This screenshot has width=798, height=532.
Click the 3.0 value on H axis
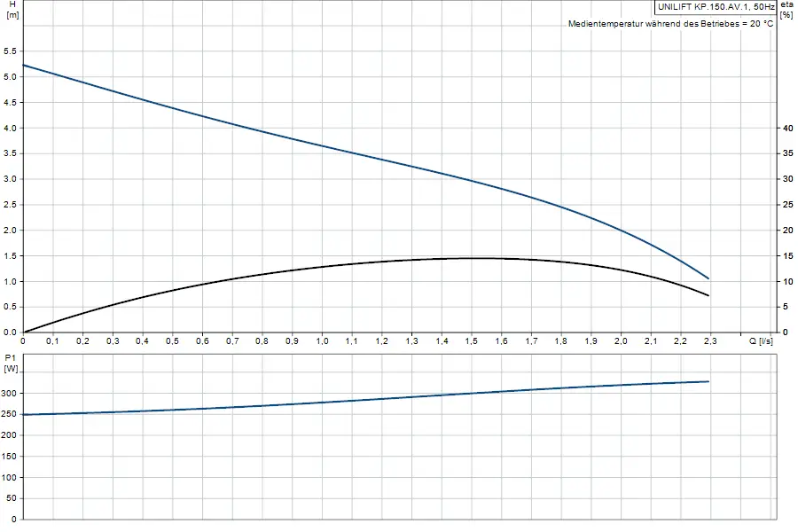tap(10, 179)
